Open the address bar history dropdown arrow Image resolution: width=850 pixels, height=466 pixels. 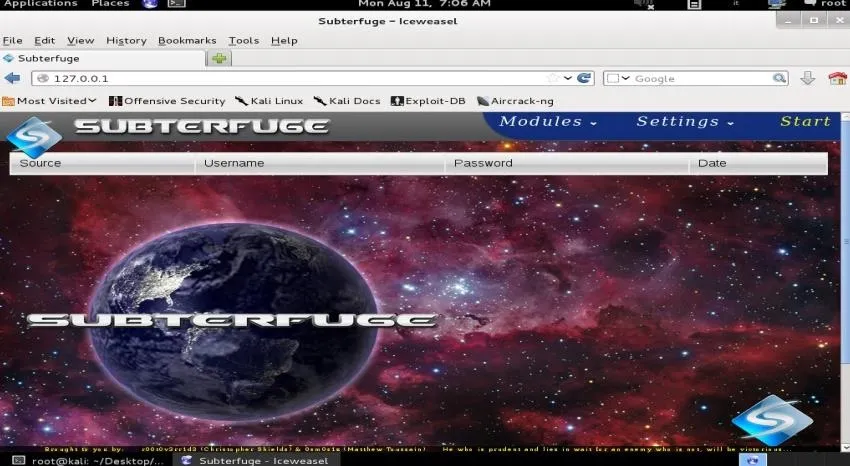coord(568,79)
